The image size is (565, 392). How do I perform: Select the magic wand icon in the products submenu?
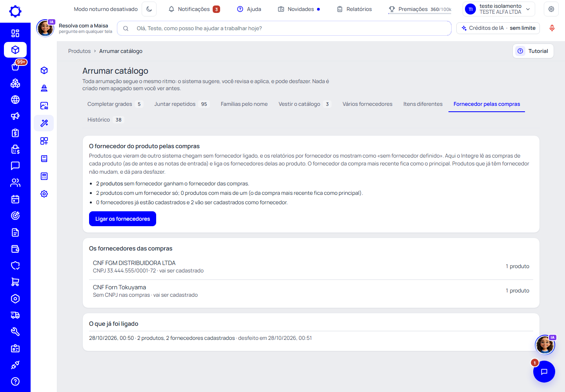[44, 123]
